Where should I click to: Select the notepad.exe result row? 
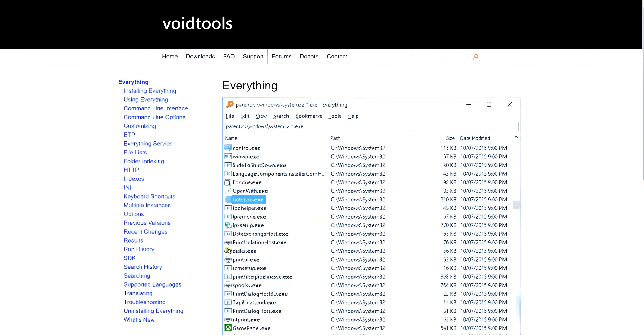pyautogui.click(x=248, y=200)
